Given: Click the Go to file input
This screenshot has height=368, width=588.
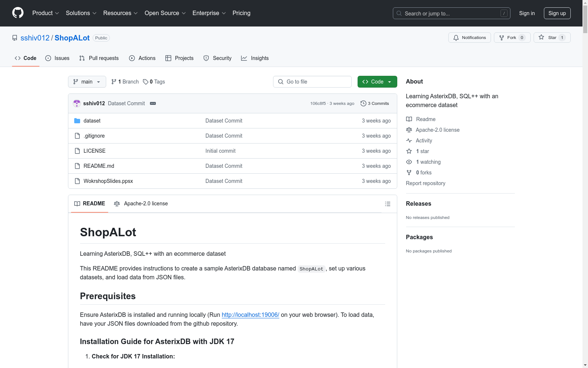Looking at the screenshot, I should 312,82.
